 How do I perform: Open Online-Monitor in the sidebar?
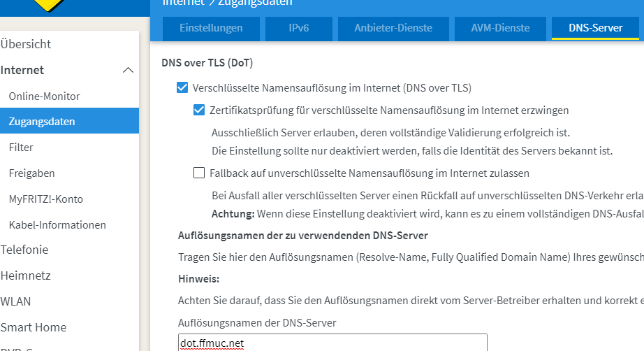pyautogui.click(x=44, y=96)
